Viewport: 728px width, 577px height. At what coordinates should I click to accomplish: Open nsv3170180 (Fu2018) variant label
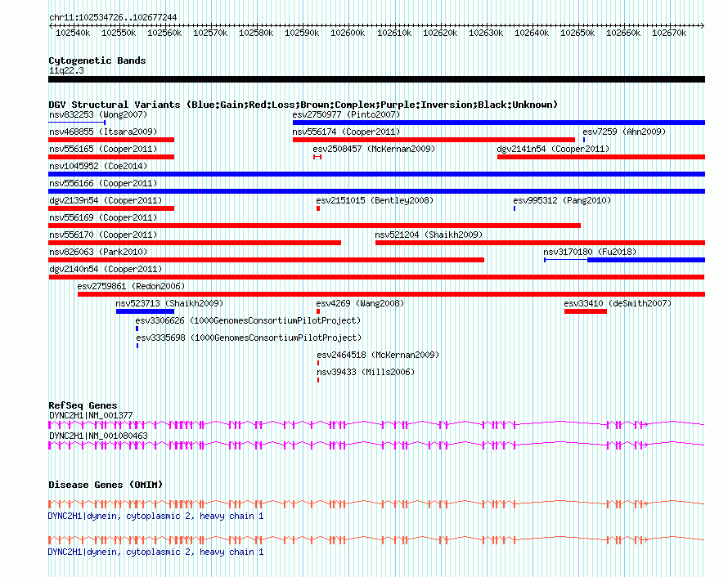(x=590, y=252)
